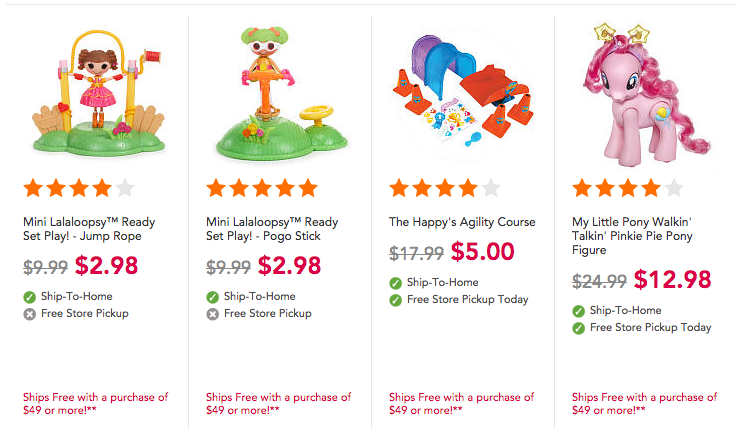Click the green Ship-To-Home checkmark under Jump Rope

[x=30, y=297]
